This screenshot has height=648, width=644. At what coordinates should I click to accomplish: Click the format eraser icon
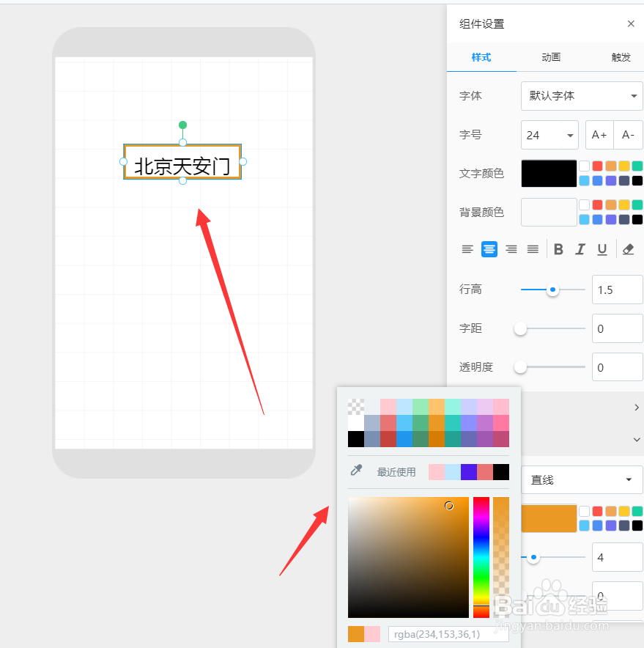pos(627,249)
